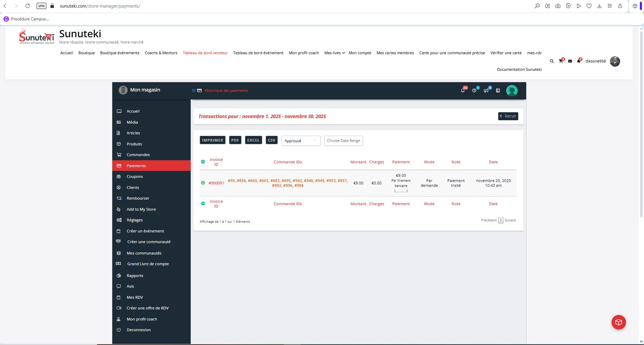Viewport: 644px width, 345px height.
Task: Open the shopping cart icon
Action: click(x=561, y=61)
